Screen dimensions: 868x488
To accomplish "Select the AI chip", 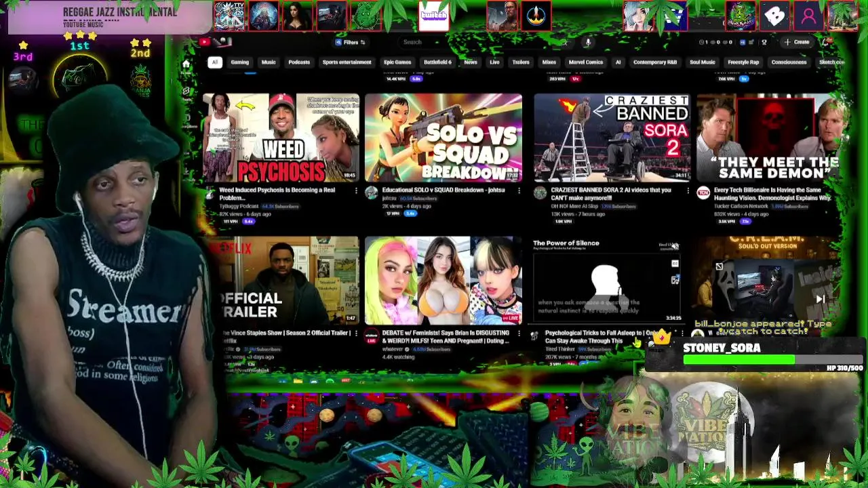I will coord(618,62).
